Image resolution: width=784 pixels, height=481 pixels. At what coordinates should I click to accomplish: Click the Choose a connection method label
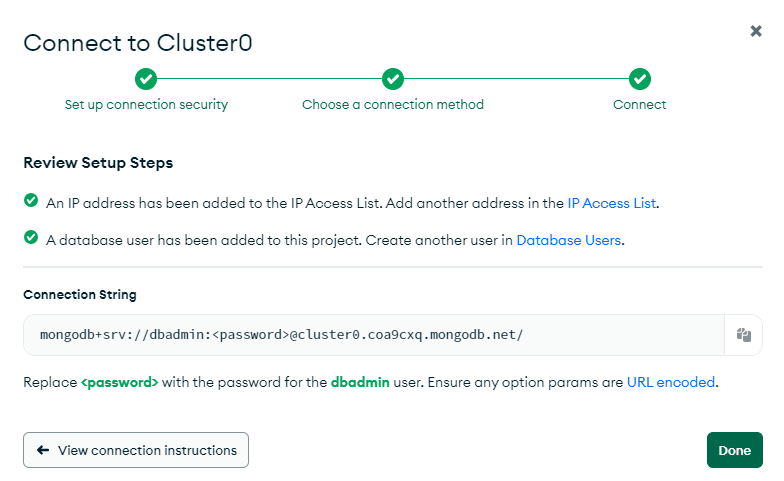coord(393,104)
